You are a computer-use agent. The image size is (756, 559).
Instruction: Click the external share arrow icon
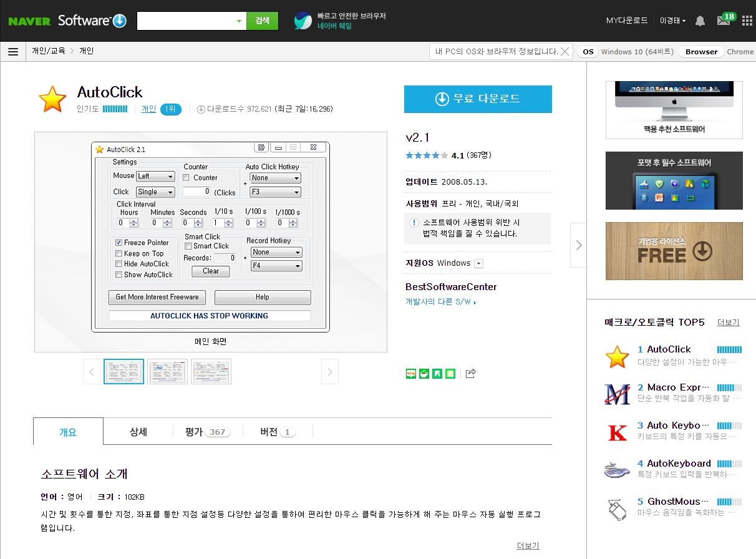coord(471,374)
